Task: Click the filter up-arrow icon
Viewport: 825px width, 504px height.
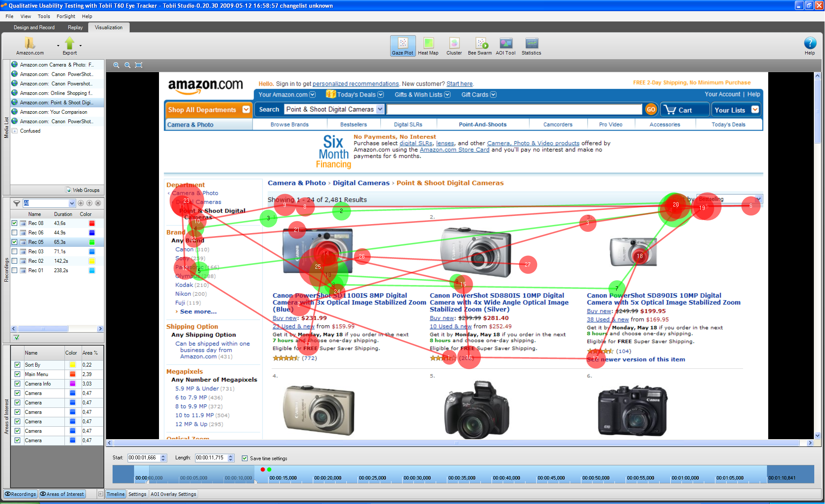Action: point(89,203)
